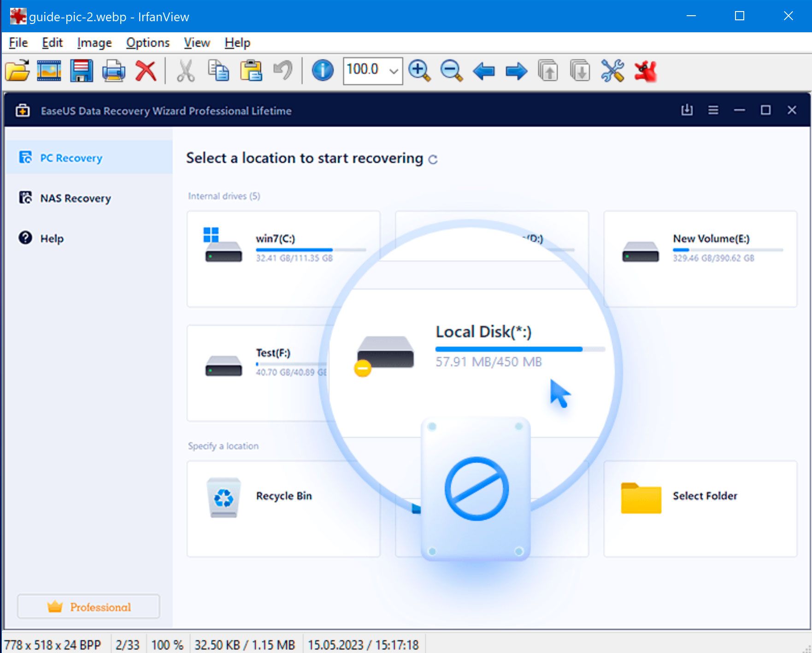
Task: Click the New Volume(E:) usage bar
Action: (728, 250)
